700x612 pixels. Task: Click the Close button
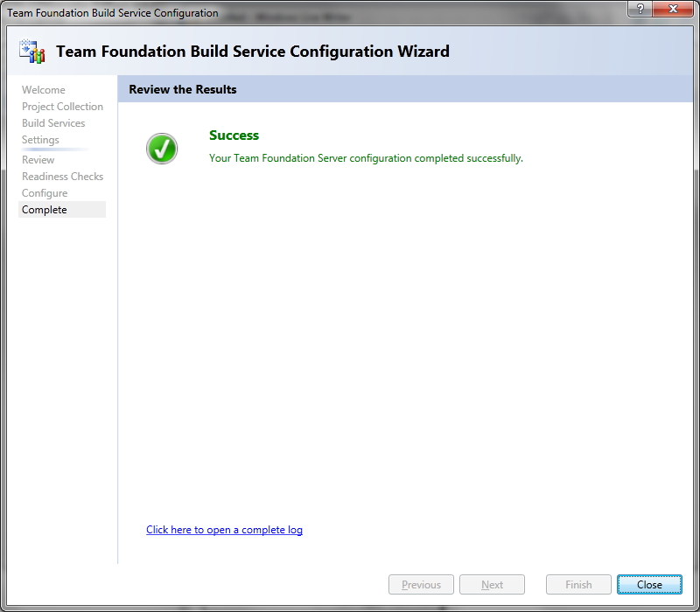(649, 584)
